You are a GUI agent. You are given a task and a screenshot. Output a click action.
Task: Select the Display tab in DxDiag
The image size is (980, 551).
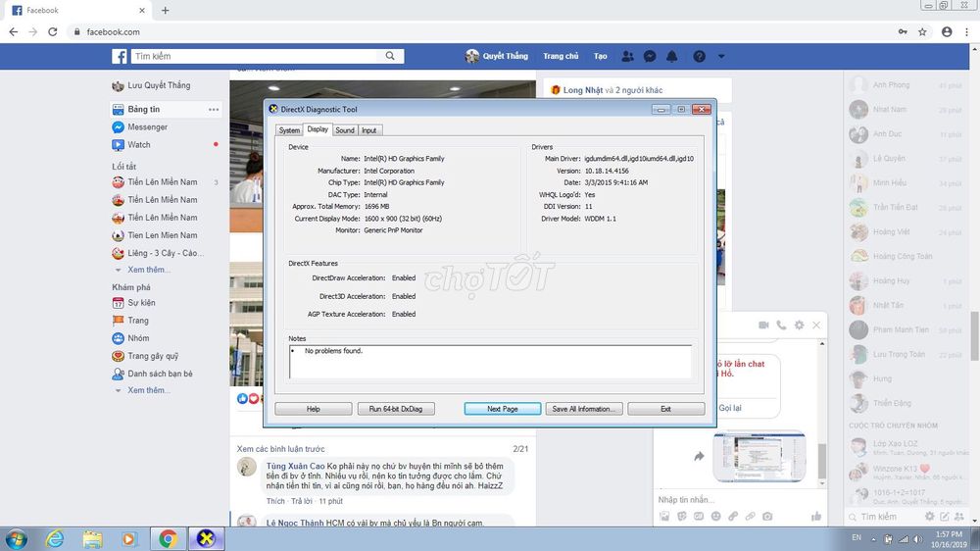point(318,129)
